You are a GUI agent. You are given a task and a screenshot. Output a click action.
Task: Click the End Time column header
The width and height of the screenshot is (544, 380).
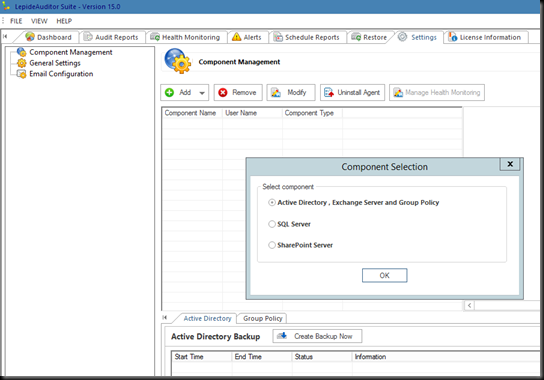262,356
